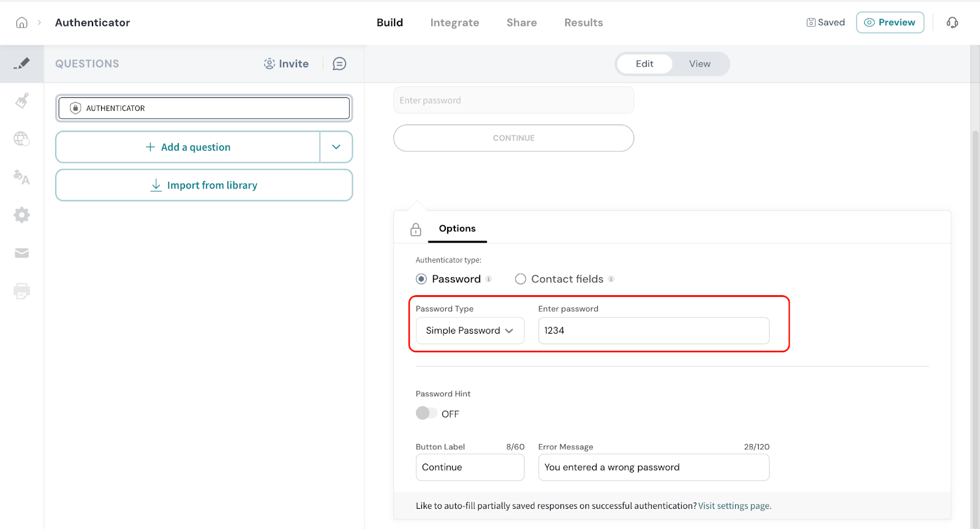The width and height of the screenshot is (980, 529).
Task: Expand the Add a question dropdown arrow
Action: 336,147
